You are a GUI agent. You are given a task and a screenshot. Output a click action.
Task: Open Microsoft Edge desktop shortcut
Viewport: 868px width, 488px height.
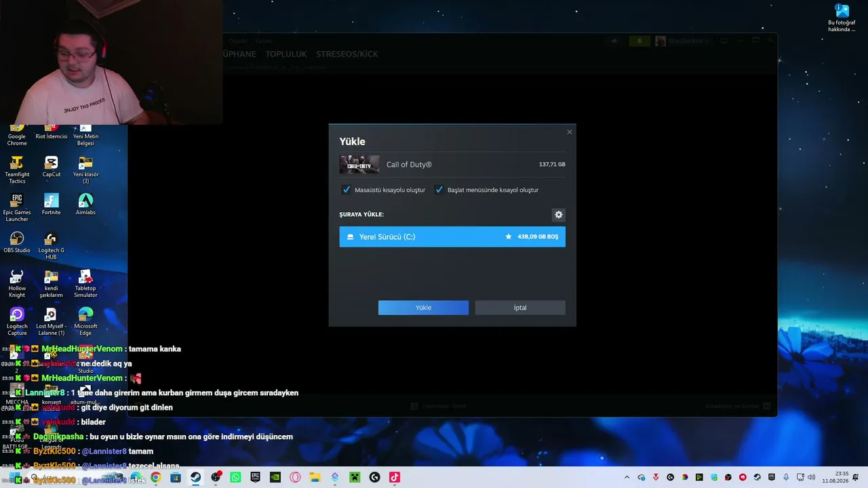[x=85, y=322]
